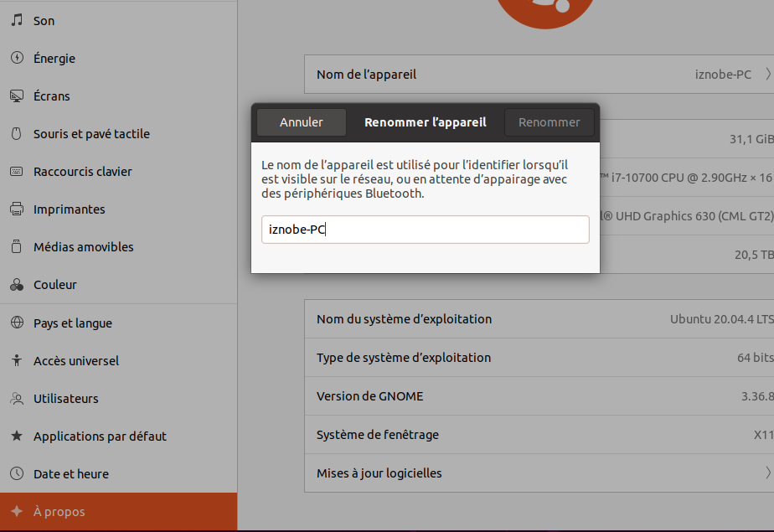Click the removable media drive icon
This screenshot has width=774, height=532.
tap(17, 246)
